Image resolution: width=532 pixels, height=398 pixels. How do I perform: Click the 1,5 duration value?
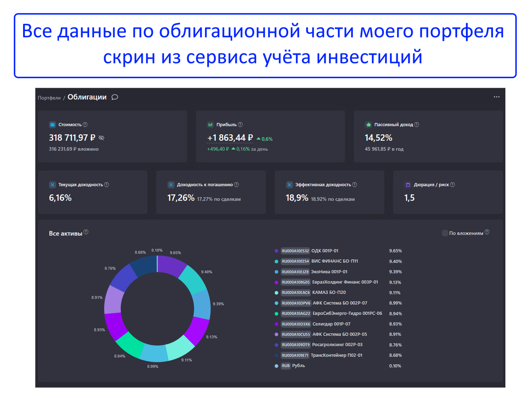click(410, 198)
